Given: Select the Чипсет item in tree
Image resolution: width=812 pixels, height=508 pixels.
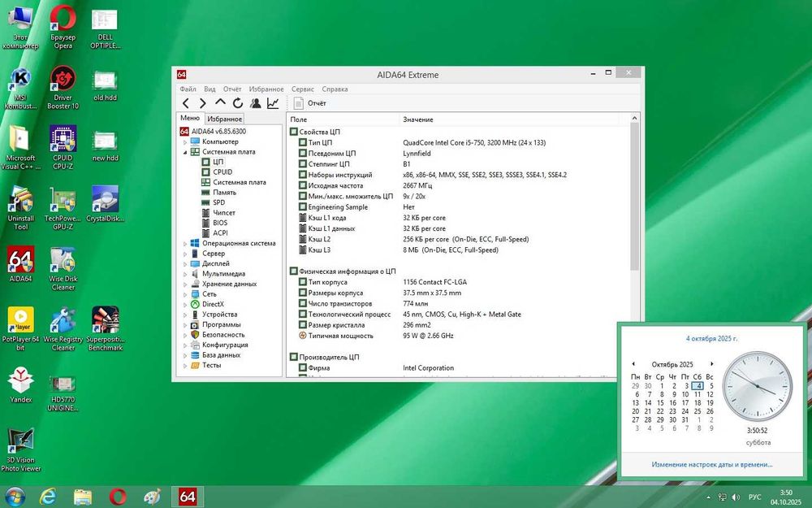Looking at the screenshot, I should (224, 212).
